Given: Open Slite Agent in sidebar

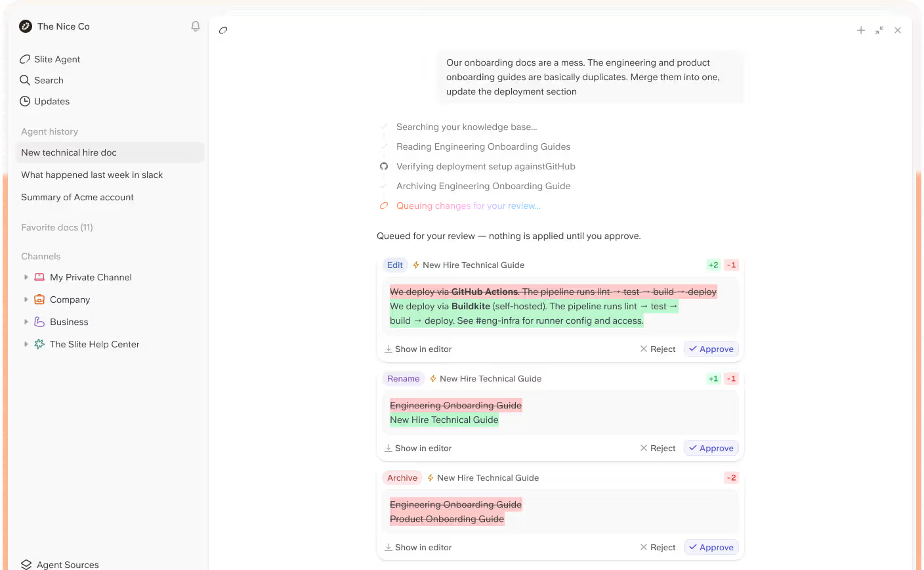Looking at the screenshot, I should coord(50,59).
